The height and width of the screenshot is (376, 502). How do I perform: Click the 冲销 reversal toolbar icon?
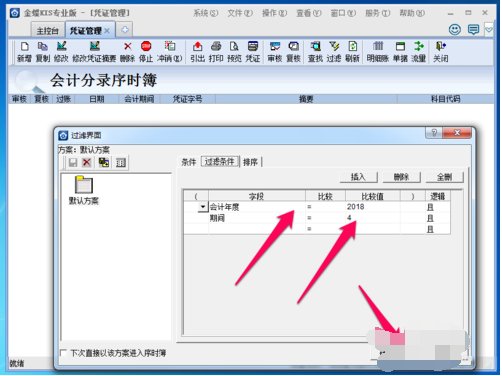pyautogui.click(x=170, y=52)
